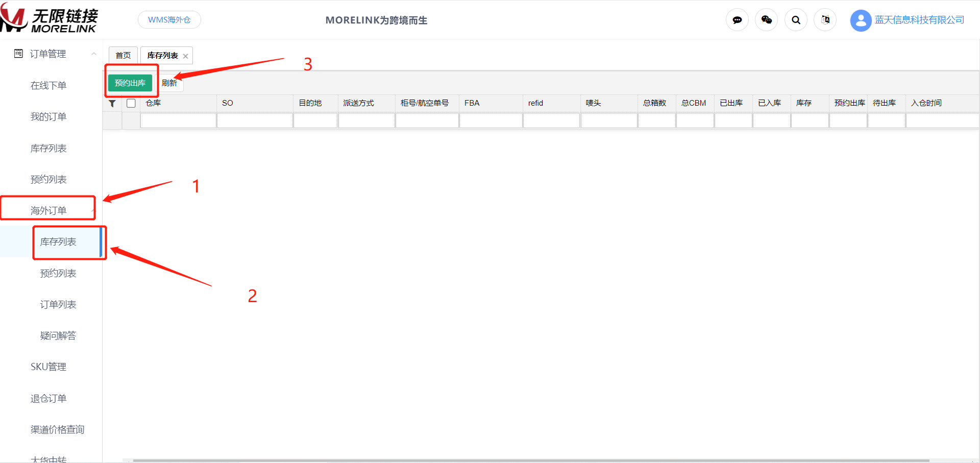Click the user avatar icon
Screen dimensions: 980x463
point(861,20)
